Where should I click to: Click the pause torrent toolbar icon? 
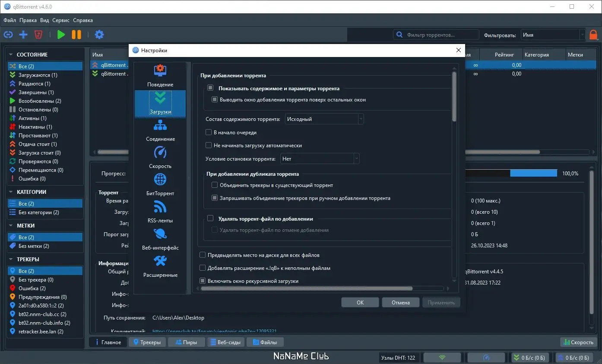(x=76, y=35)
